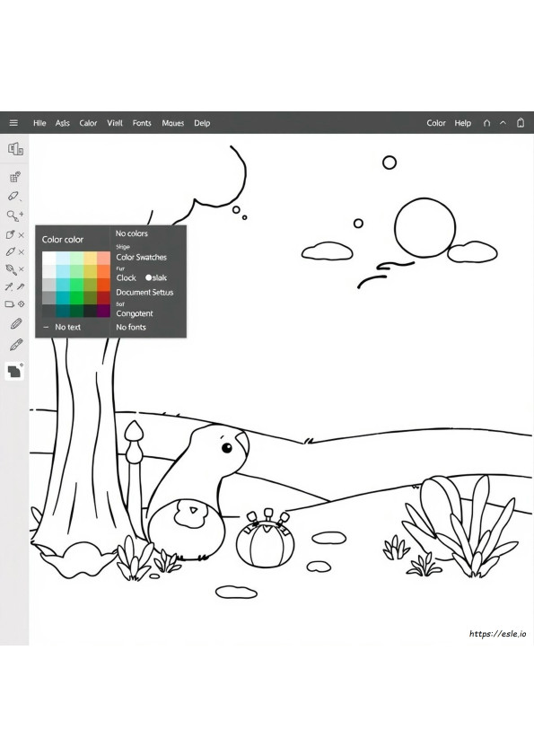Click the small Shige label in the popup

click(x=123, y=247)
